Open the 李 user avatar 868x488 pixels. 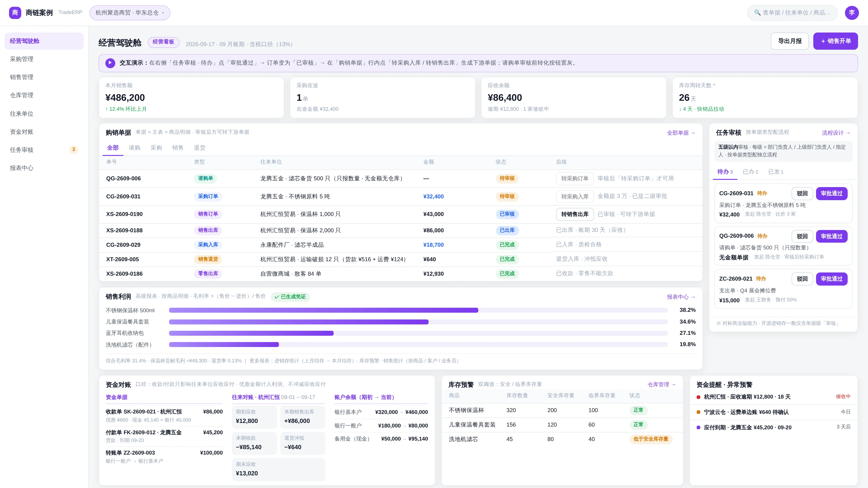point(851,13)
